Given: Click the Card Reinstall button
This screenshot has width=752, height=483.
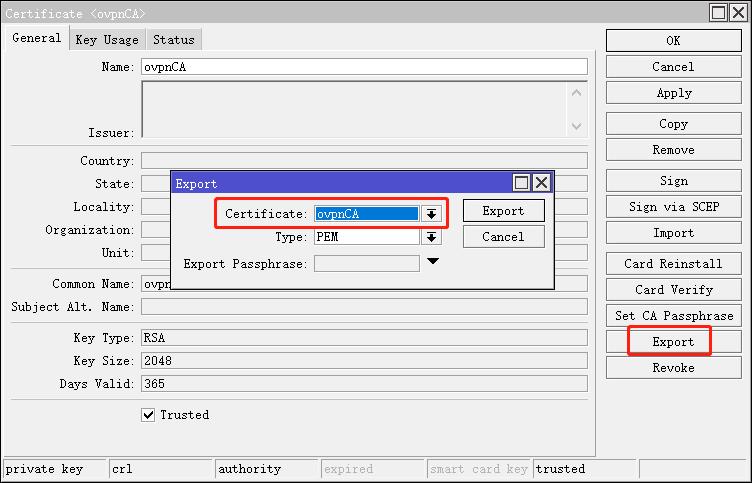Looking at the screenshot, I should click(673, 264).
